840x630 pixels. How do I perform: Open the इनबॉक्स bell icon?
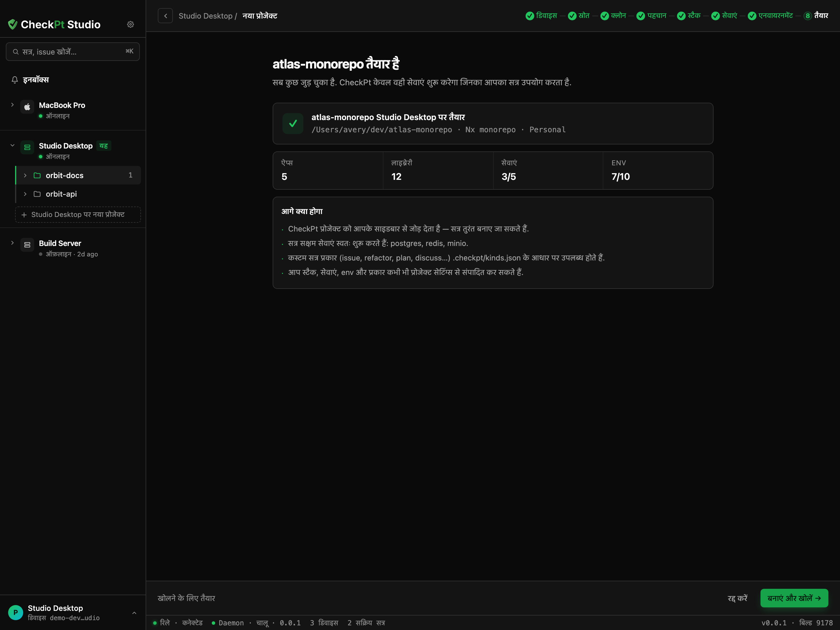[15, 80]
